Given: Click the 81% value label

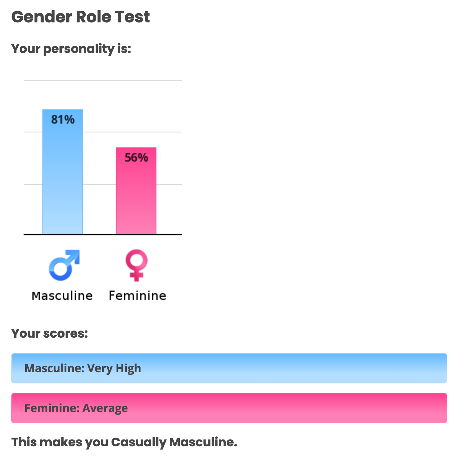Looking at the screenshot, I should pos(63,120).
